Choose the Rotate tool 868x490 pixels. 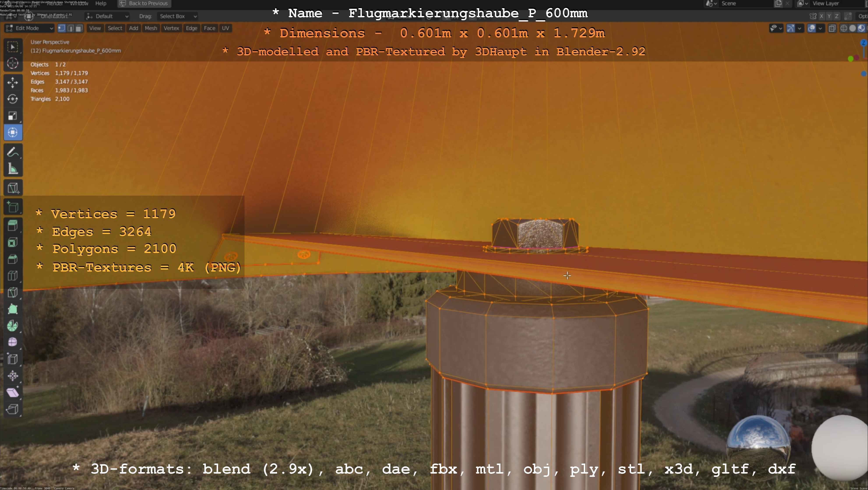coord(13,99)
